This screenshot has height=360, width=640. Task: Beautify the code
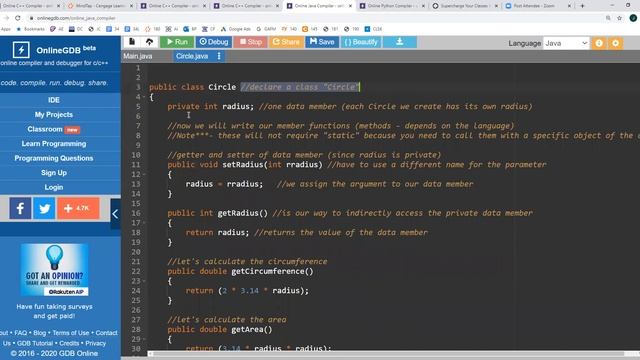(x=361, y=42)
